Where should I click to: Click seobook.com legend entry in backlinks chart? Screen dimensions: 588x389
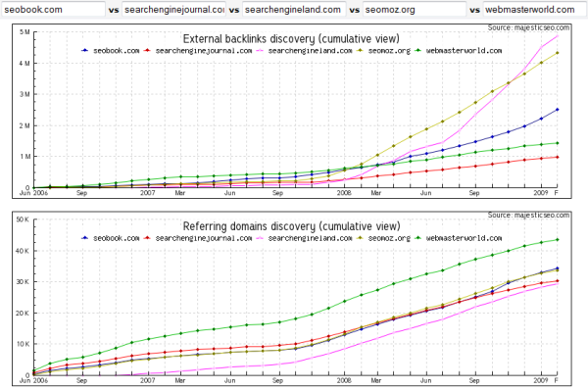click(110, 51)
